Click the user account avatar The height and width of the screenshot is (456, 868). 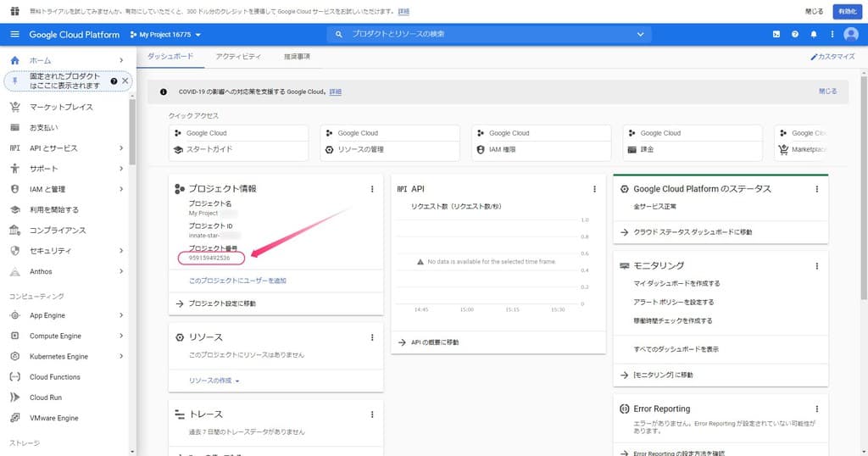(x=851, y=34)
